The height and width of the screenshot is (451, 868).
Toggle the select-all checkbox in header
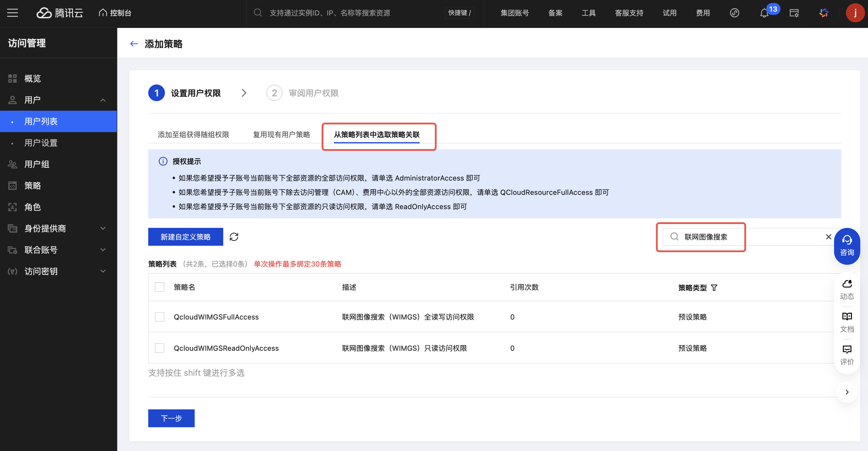(159, 287)
